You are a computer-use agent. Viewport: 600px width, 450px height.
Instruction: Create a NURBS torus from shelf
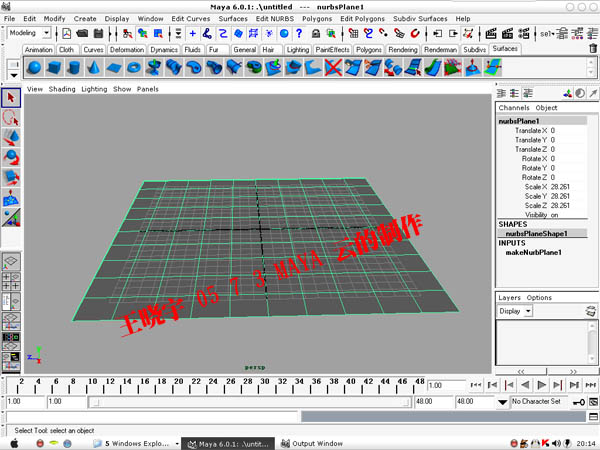pyautogui.click(x=134, y=68)
